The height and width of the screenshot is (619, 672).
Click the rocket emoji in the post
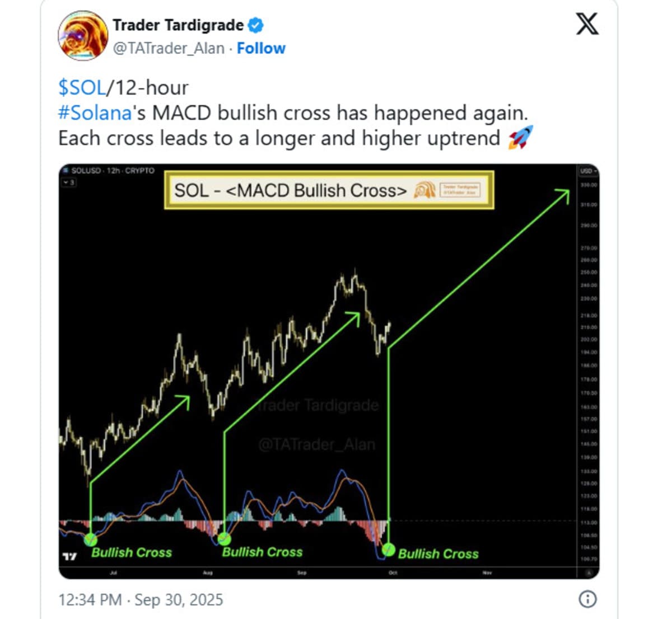point(520,138)
